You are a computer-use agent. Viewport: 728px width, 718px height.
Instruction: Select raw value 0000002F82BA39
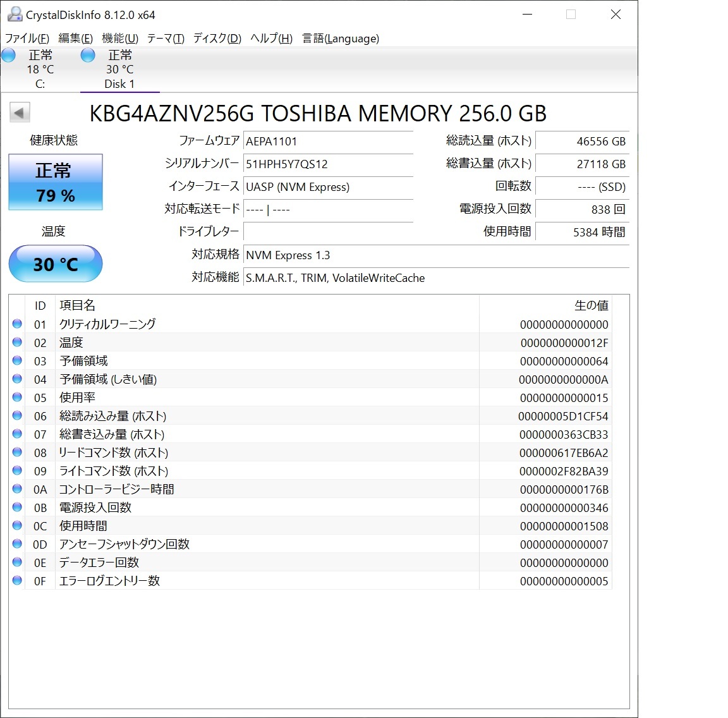[x=564, y=472]
